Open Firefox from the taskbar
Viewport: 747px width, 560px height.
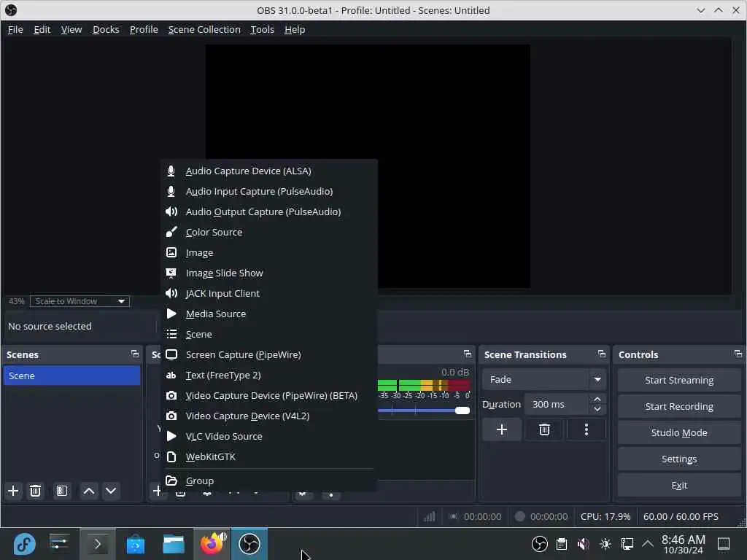pyautogui.click(x=212, y=544)
